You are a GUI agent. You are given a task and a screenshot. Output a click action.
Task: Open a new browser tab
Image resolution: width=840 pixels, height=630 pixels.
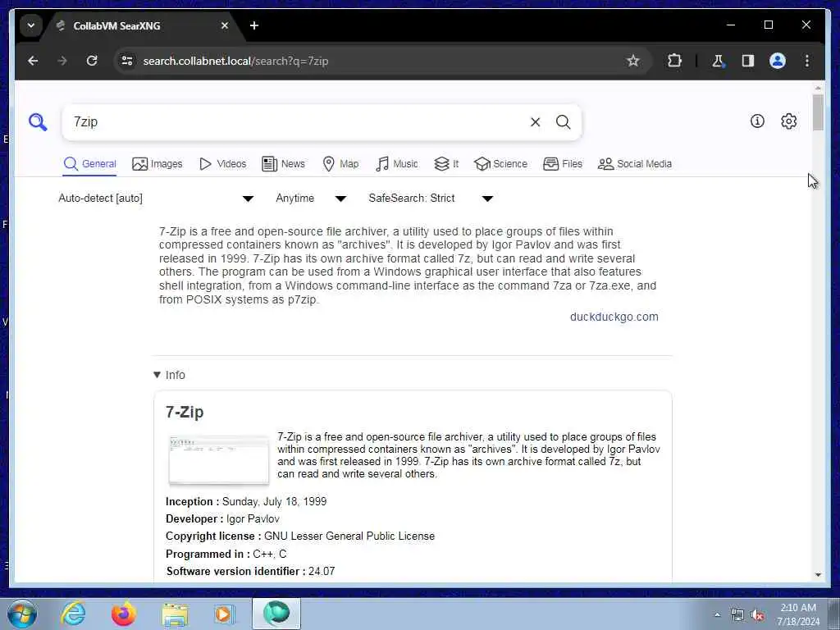254,25
